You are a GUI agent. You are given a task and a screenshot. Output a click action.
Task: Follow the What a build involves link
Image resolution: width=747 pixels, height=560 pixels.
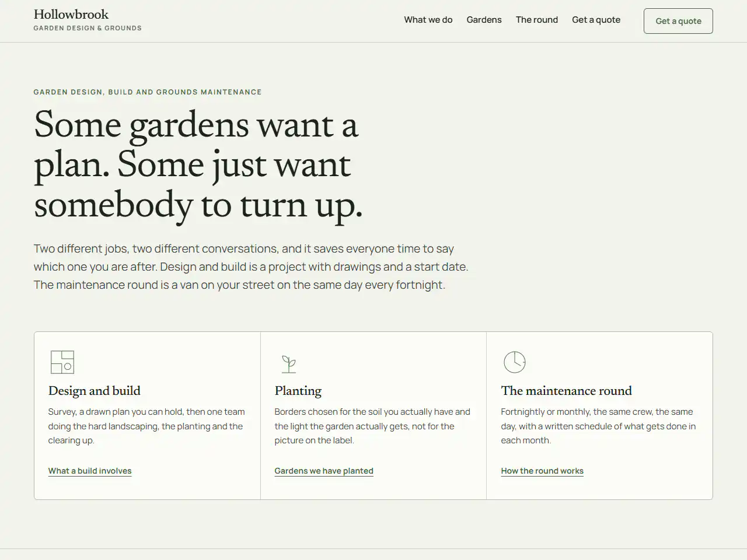point(90,471)
